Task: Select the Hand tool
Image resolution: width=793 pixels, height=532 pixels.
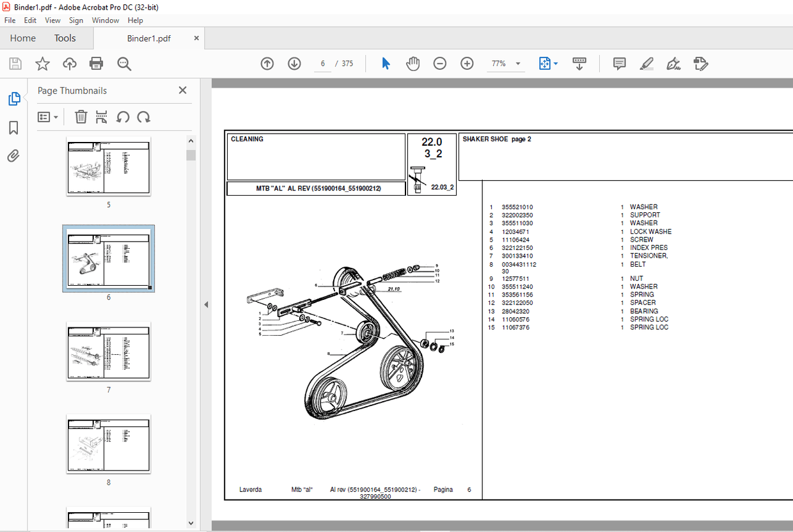Action: (412, 63)
